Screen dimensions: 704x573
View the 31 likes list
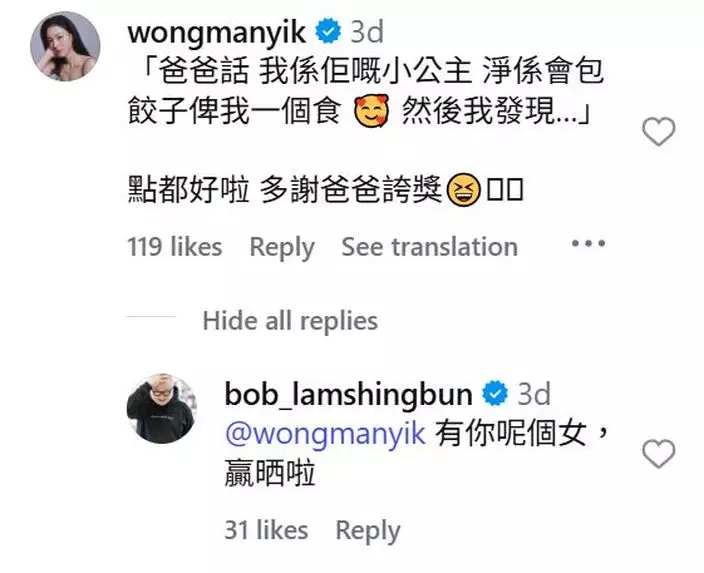click(x=266, y=530)
